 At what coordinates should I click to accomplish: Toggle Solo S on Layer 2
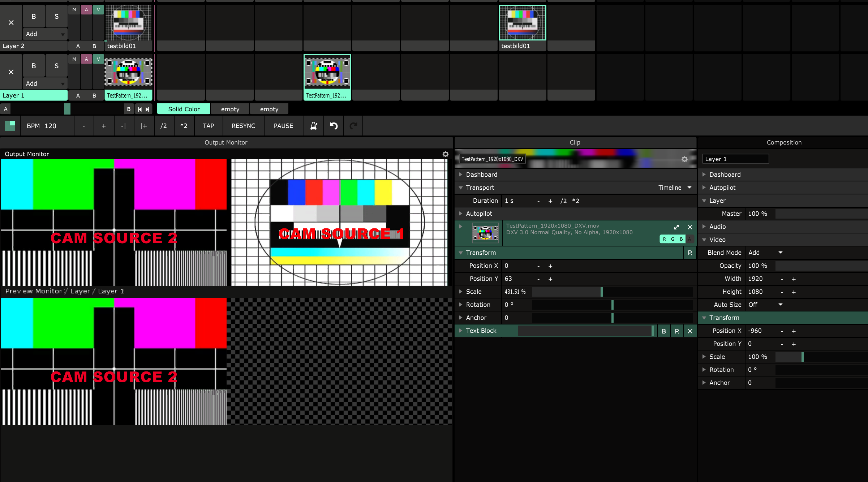[56, 16]
